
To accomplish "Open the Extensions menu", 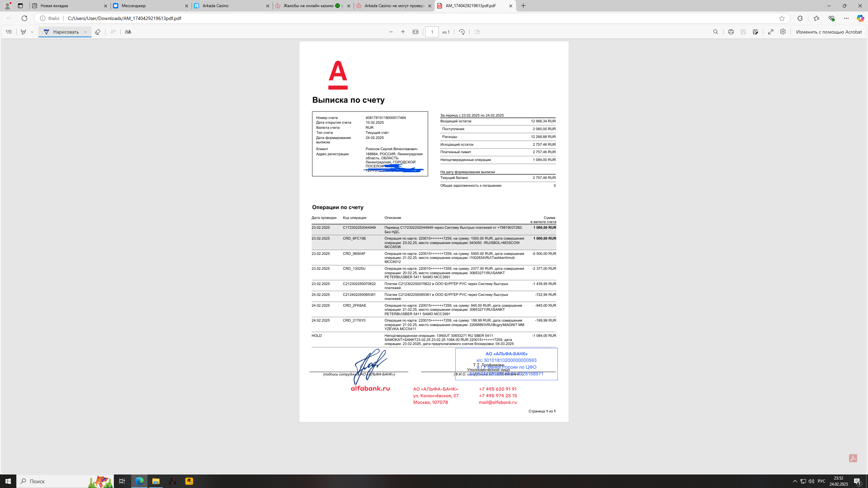I will click(800, 18).
